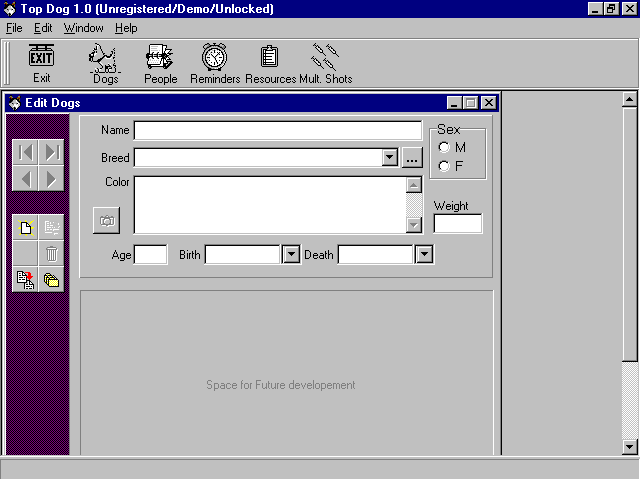This screenshot has width=640, height=480.
Task: Click the Mult. Shots syringe icon
Action: [325, 63]
